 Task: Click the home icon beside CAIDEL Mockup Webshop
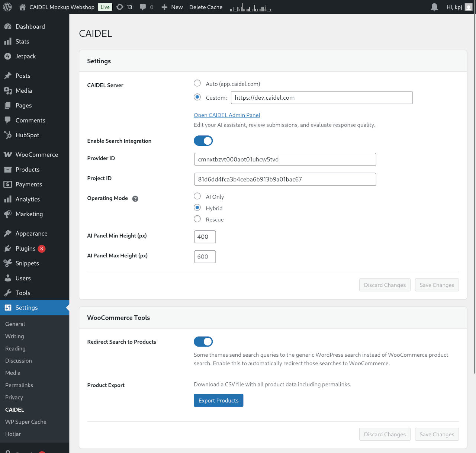[22, 7]
